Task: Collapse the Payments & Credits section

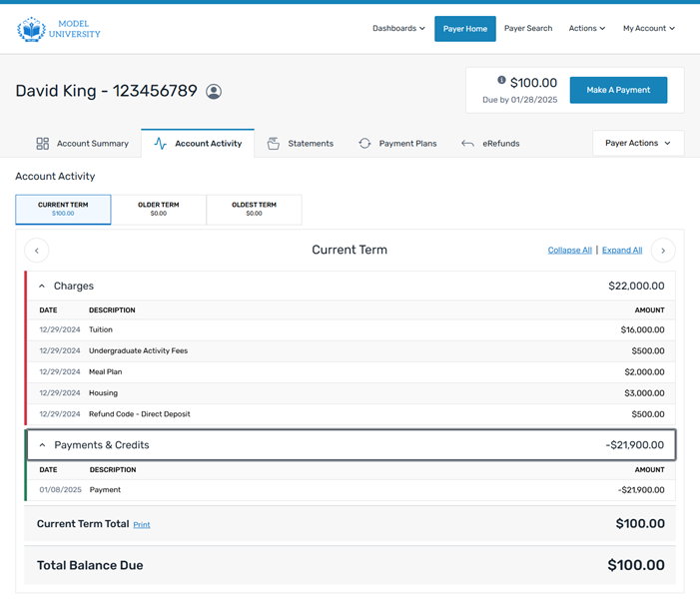Action: [x=42, y=445]
